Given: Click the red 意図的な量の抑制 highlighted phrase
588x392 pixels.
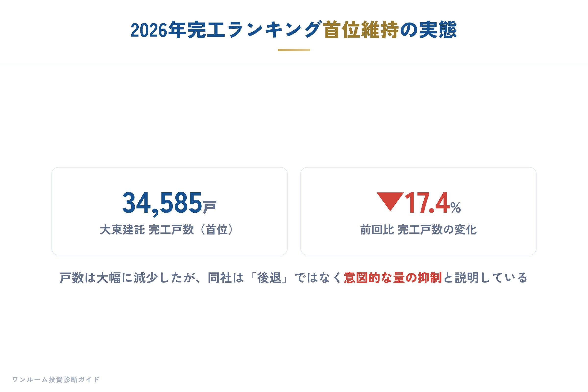Looking at the screenshot, I should tap(393, 278).
